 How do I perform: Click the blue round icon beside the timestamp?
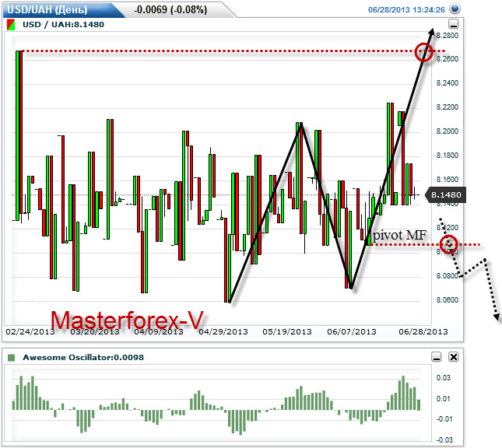(455, 9)
